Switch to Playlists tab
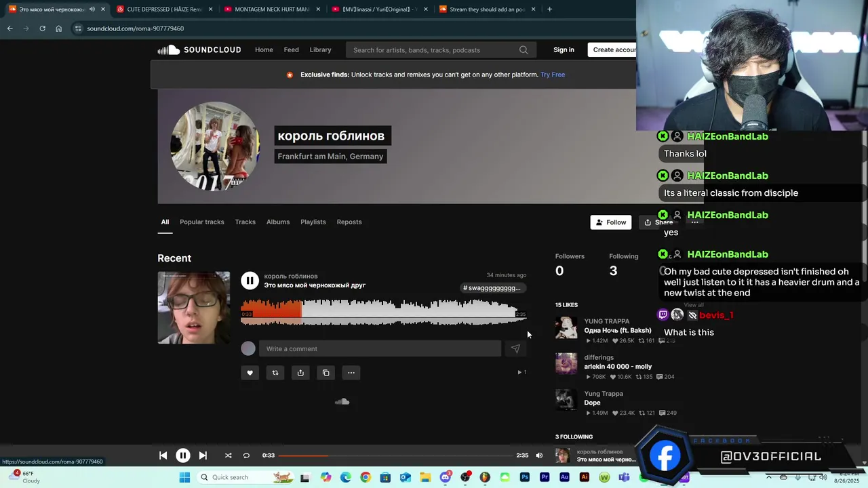868x488 pixels. click(313, 222)
